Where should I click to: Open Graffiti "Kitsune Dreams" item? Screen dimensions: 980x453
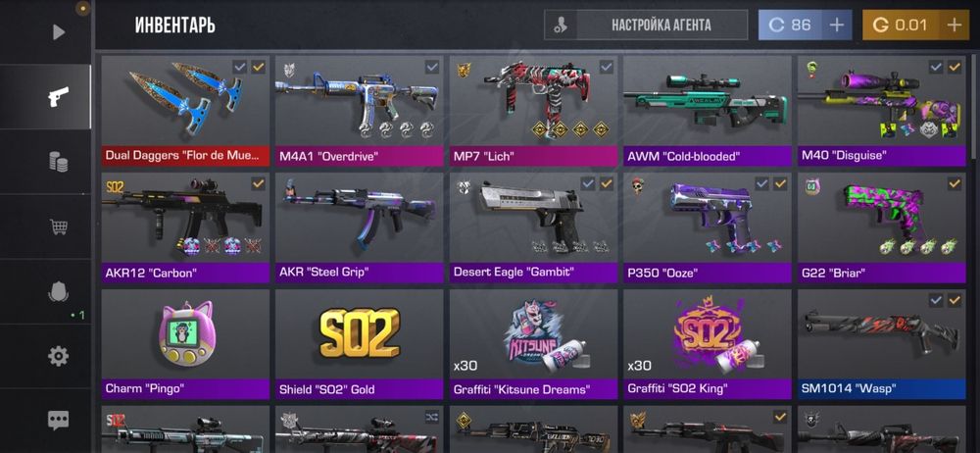pos(533,343)
